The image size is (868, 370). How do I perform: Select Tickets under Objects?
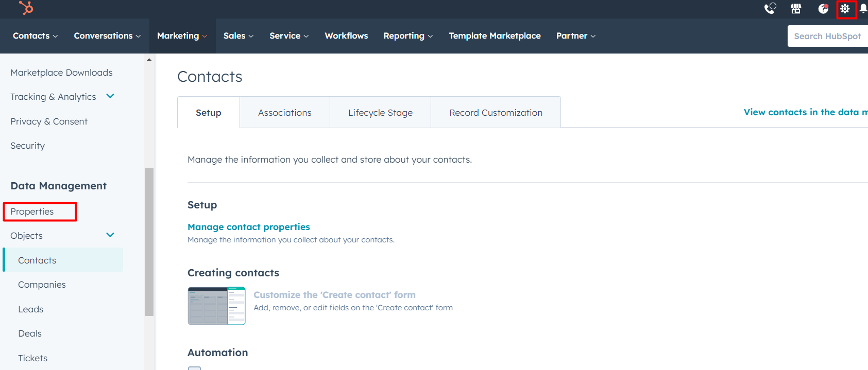tap(33, 358)
